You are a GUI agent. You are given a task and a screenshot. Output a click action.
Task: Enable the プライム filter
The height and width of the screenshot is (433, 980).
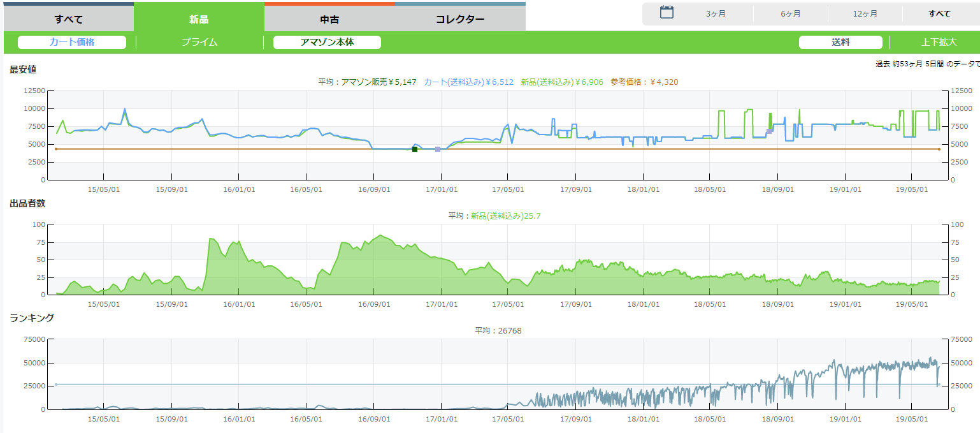(199, 43)
